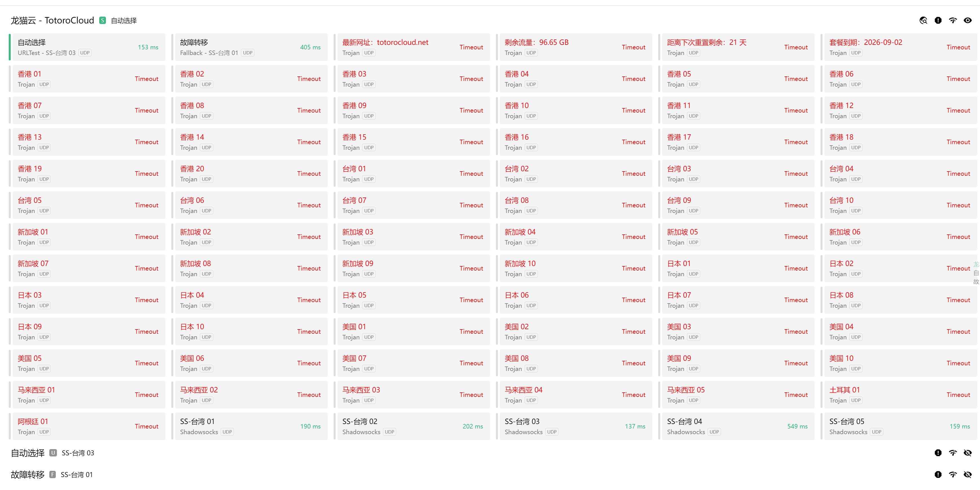Select the 故障转移 Fallback proxy card
Image resolution: width=980 pixels, height=490 pixels.
pos(250,47)
